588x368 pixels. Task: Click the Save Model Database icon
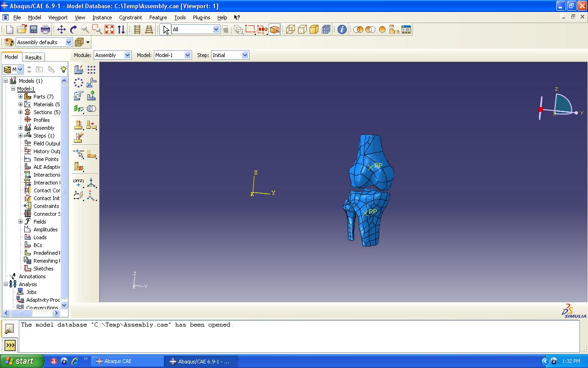tap(34, 29)
